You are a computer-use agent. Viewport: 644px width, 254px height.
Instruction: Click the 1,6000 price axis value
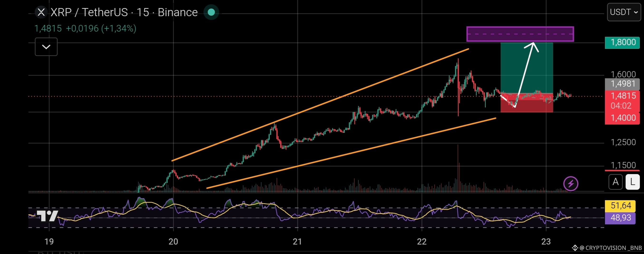coord(623,74)
